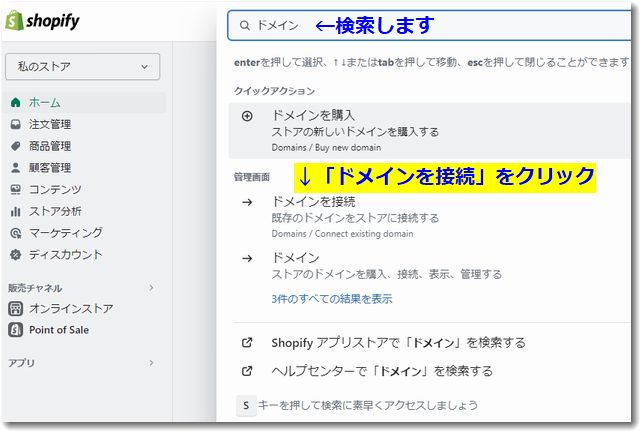Screen dimensions: 640x431
Task: Select マーケティング menu label
Action: [x=66, y=233]
